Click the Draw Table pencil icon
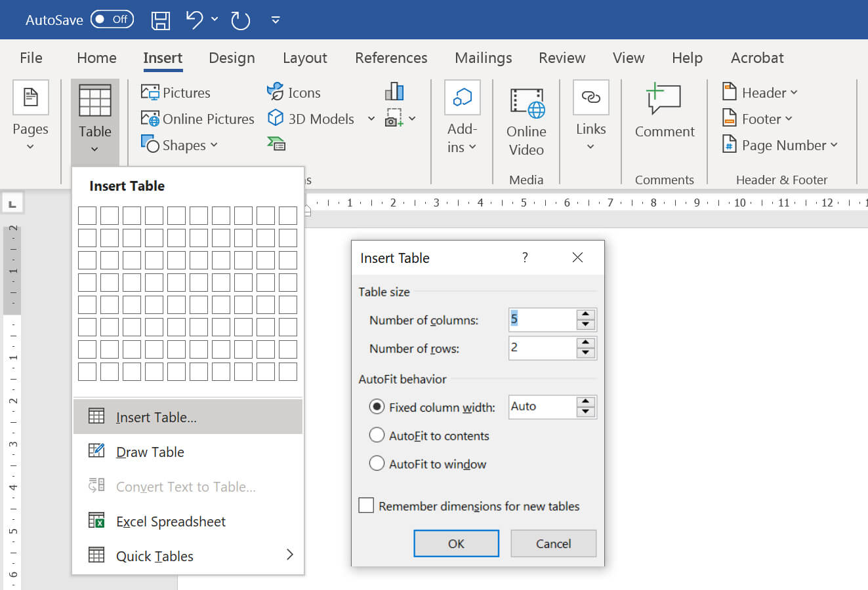This screenshot has height=590, width=868. pos(96,450)
